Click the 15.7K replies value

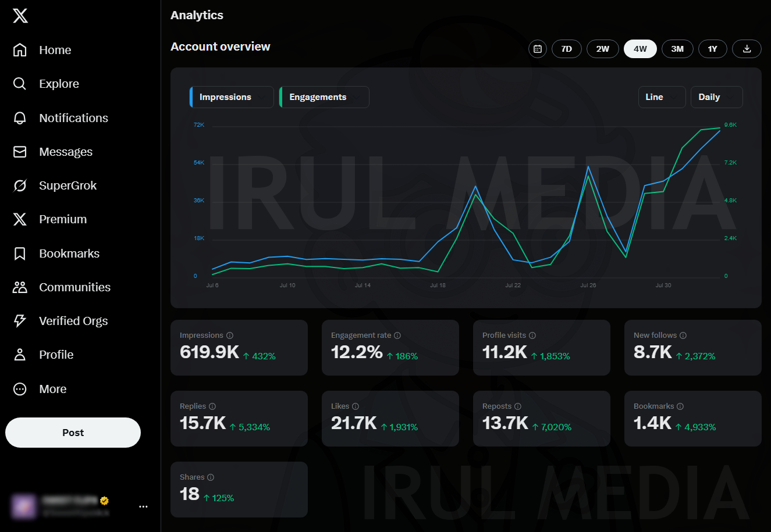click(x=202, y=423)
